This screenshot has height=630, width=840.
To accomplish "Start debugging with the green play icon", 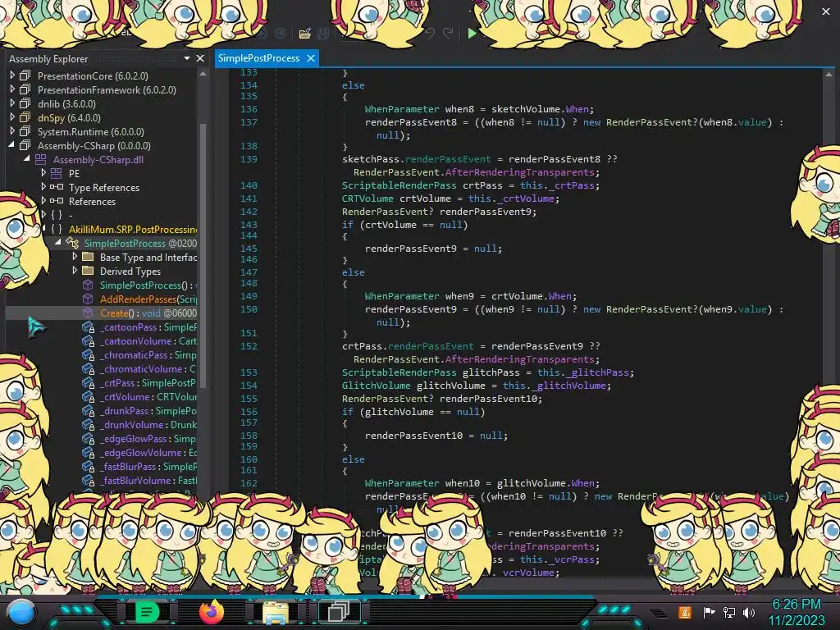I will [472, 34].
